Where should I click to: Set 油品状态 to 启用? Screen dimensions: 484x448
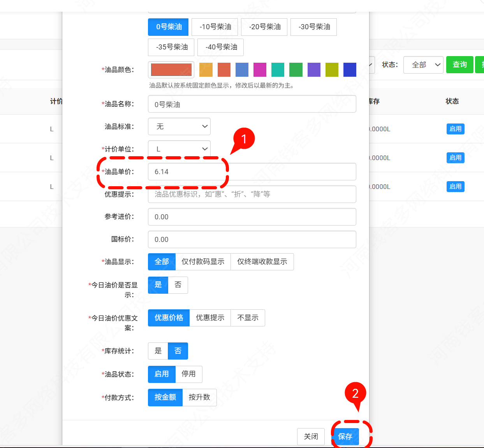pyautogui.click(x=162, y=374)
